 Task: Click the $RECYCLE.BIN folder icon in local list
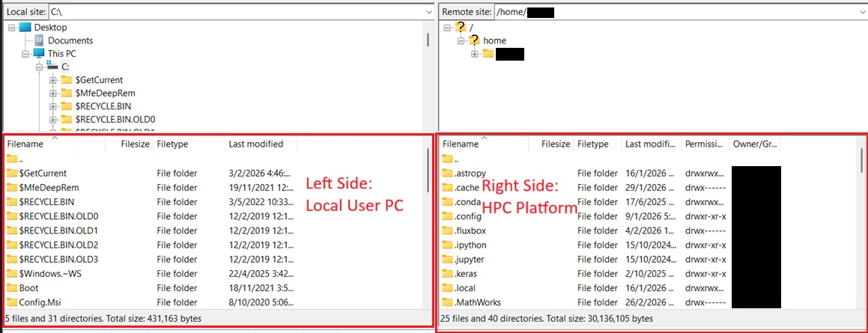(12, 202)
